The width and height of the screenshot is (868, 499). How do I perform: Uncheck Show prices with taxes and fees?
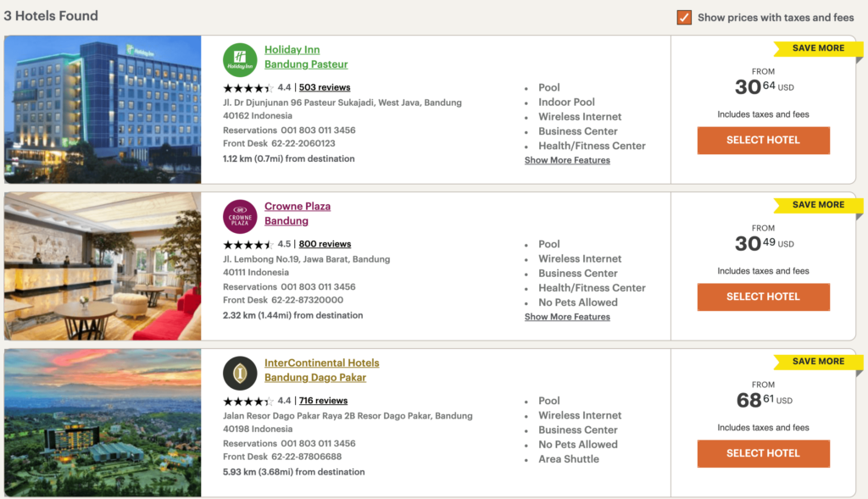[x=684, y=18]
